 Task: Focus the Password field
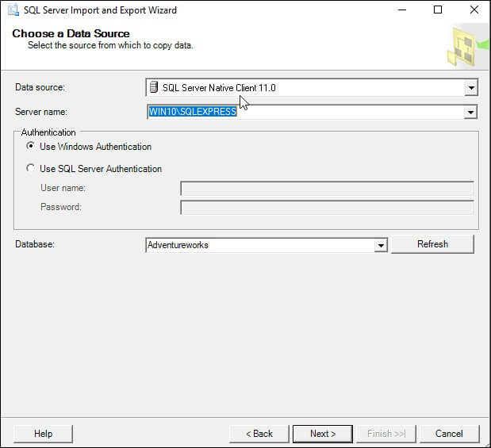coord(327,207)
